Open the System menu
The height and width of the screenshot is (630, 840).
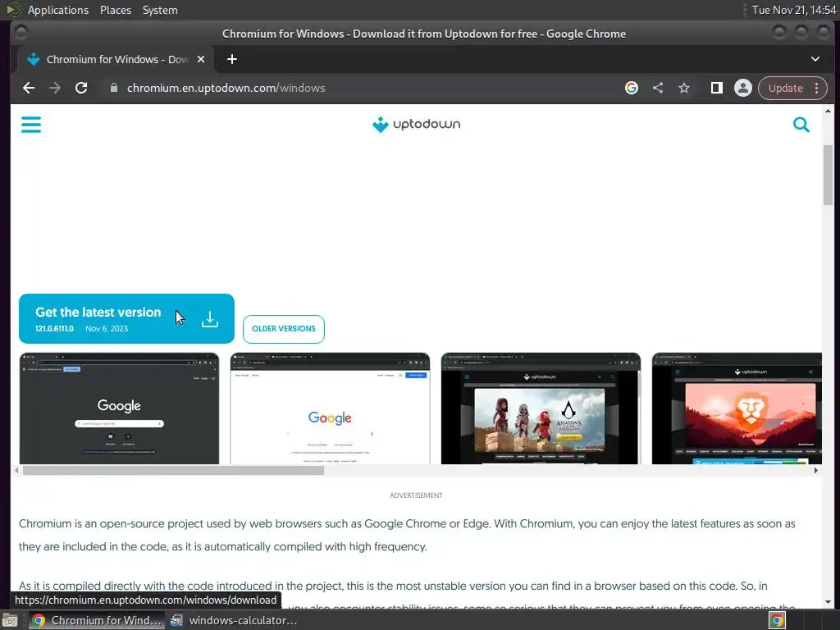[x=160, y=10]
